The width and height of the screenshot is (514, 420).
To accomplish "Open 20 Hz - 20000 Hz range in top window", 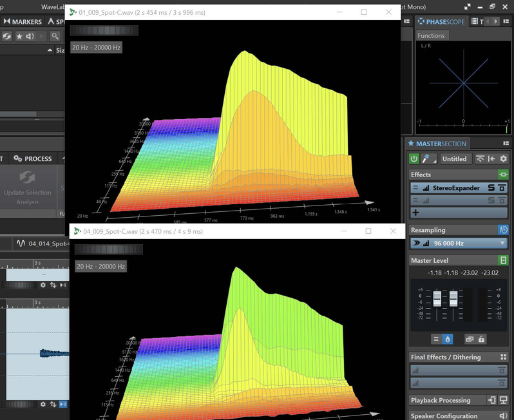I will [x=96, y=48].
